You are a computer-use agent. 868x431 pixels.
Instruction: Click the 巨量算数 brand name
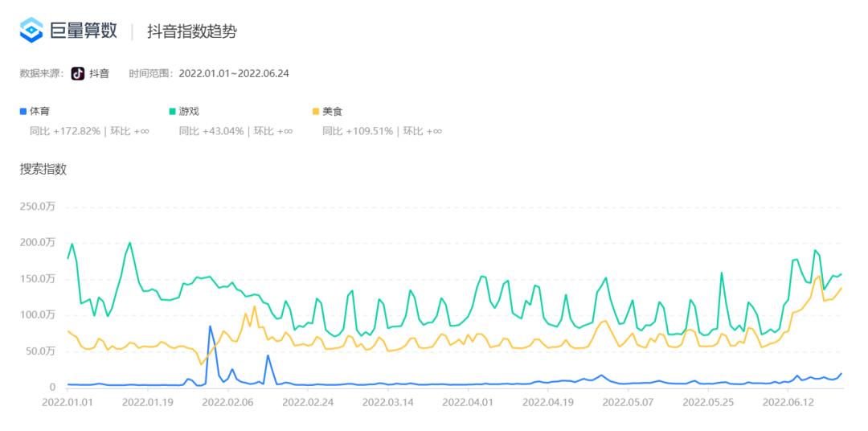84,31
